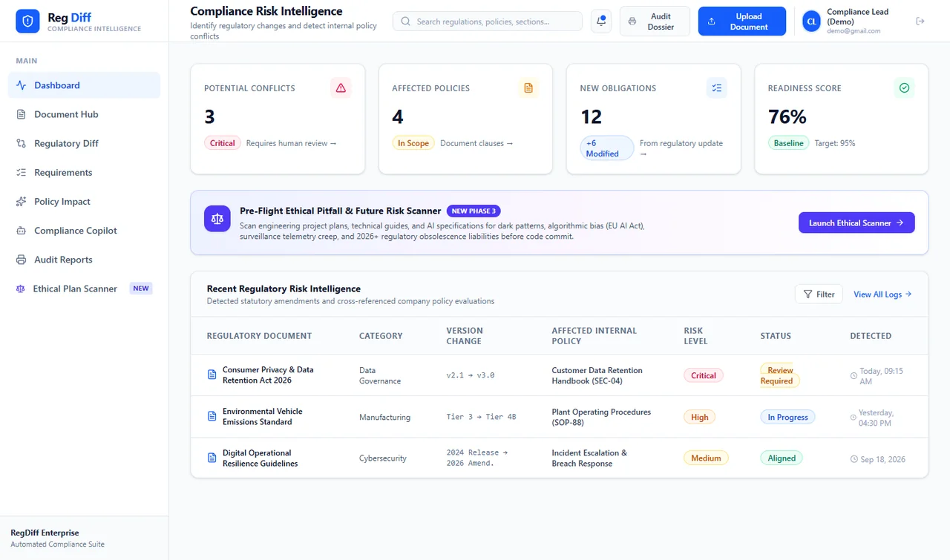Click the Audit Dossier button
The width and height of the screenshot is (950, 560).
click(x=655, y=22)
